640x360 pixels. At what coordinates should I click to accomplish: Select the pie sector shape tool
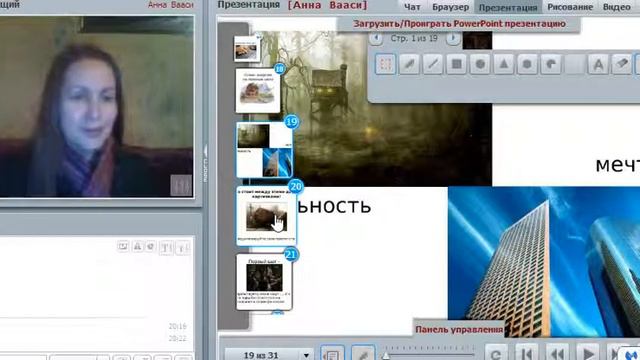coord(551,64)
